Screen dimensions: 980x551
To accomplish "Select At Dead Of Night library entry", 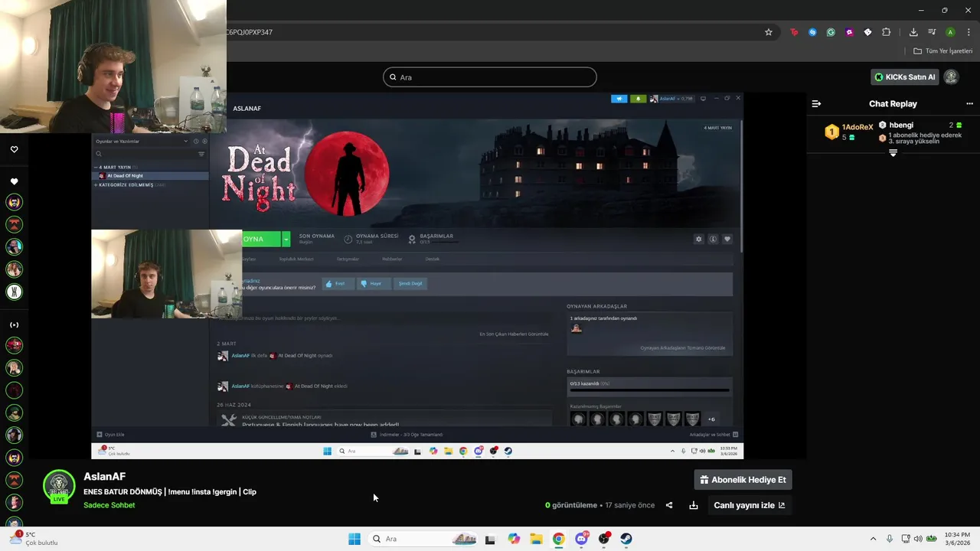I will point(151,175).
